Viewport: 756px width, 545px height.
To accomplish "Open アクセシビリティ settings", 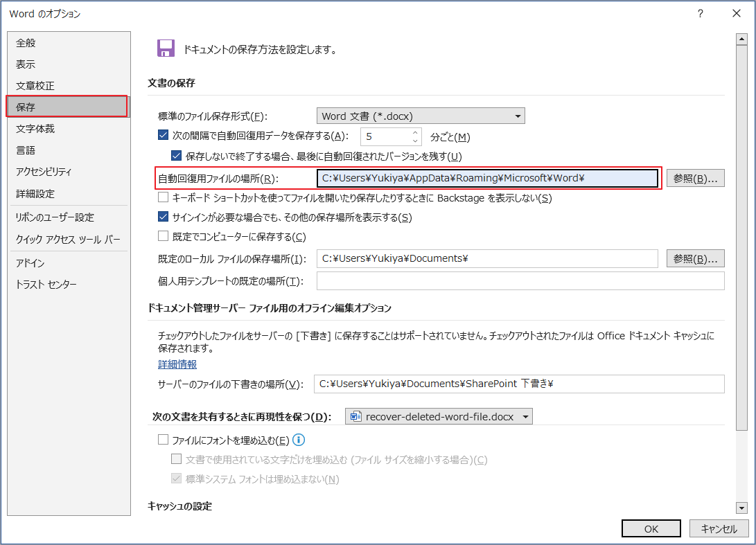I will tap(68, 172).
